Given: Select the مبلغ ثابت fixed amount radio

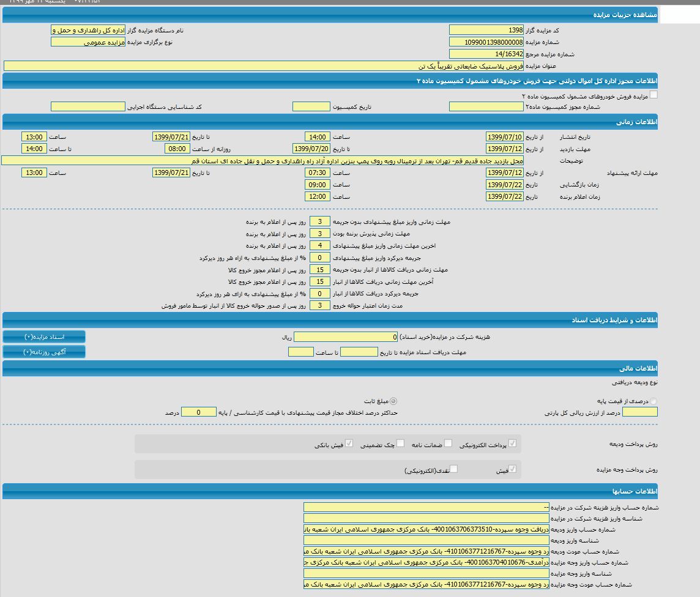Looking at the screenshot, I should coord(393,401).
